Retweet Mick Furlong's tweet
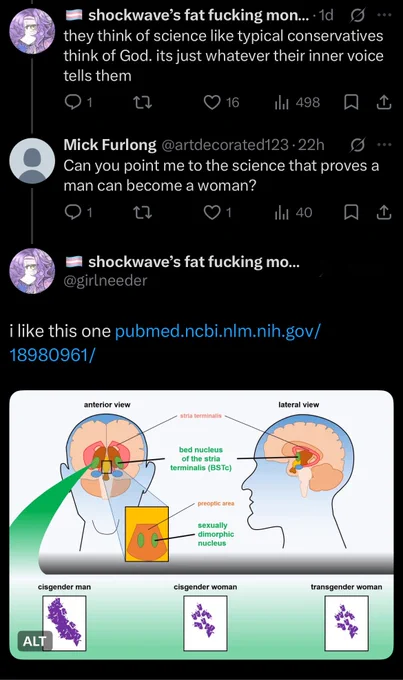Image resolution: width=403 pixels, height=680 pixels. 142,212
